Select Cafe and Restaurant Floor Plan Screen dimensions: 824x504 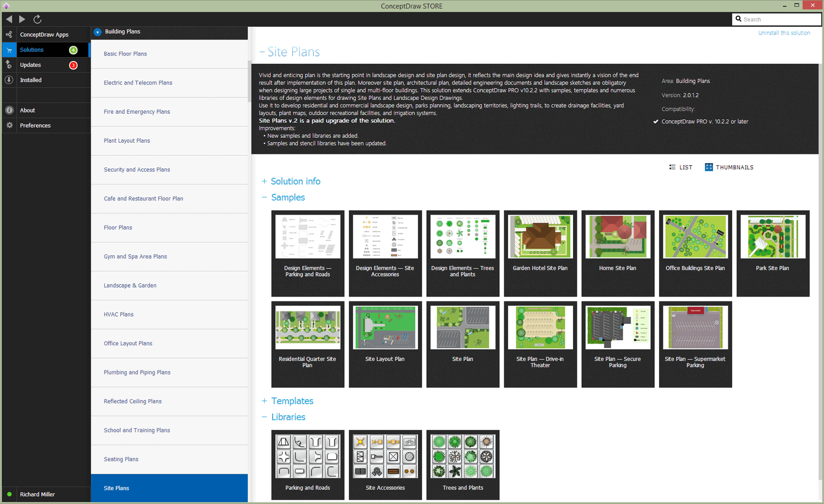pos(169,199)
